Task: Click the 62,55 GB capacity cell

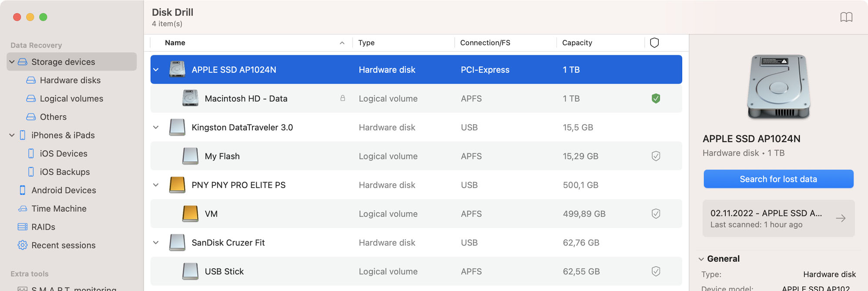Action: pos(581,271)
